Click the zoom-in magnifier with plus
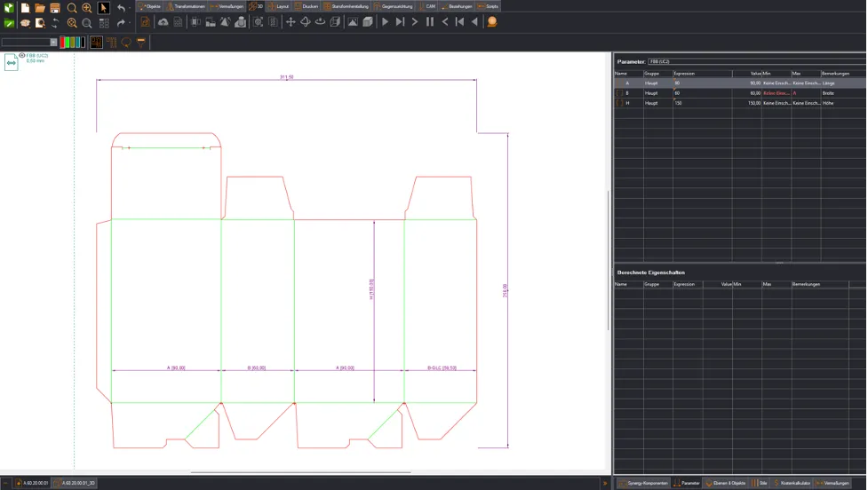Screen dimensions: 868x490 [x=87, y=8]
